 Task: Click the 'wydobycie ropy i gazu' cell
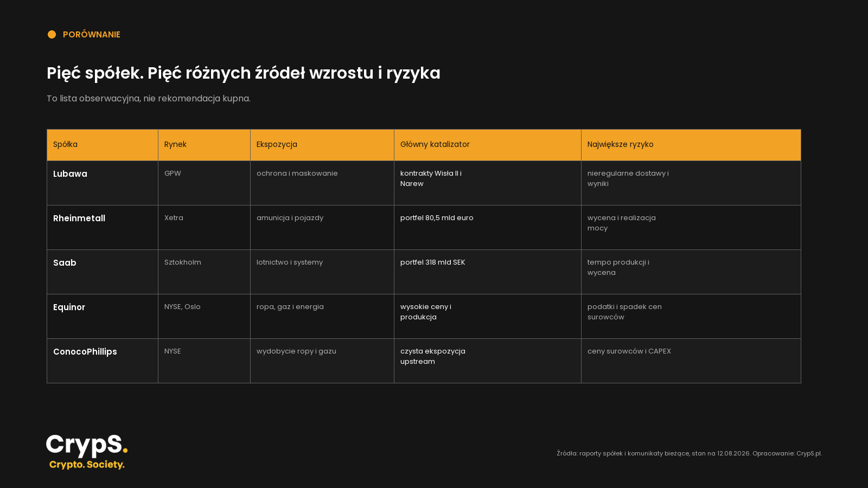click(322, 361)
